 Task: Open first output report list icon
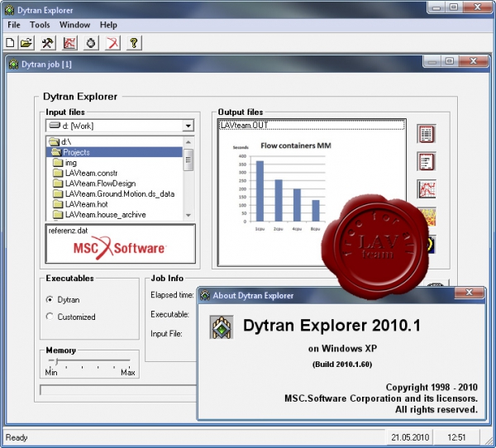(x=427, y=134)
